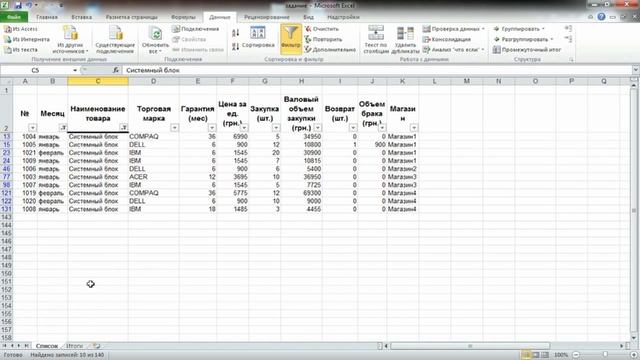The height and width of the screenshot is (360, 640).
Task: Click Группировать button
Action: [519, 29]
